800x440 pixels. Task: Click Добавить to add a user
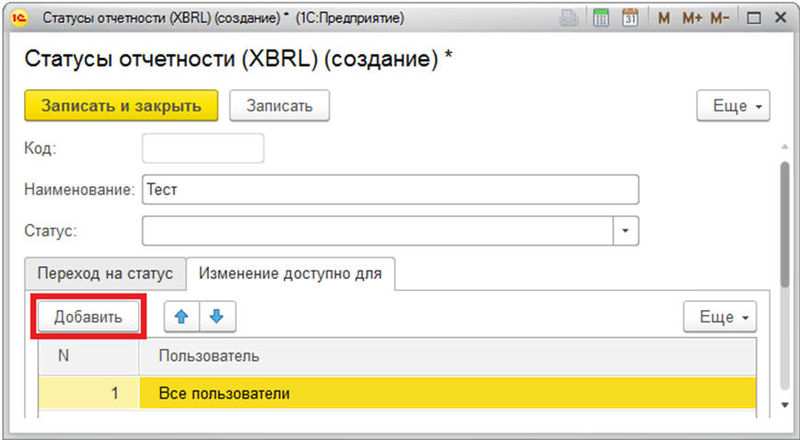88,317
